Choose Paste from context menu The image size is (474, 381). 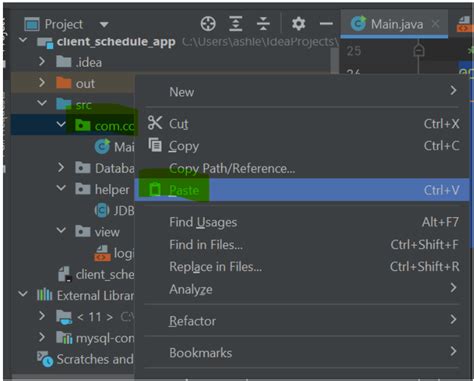click(302, 190)
